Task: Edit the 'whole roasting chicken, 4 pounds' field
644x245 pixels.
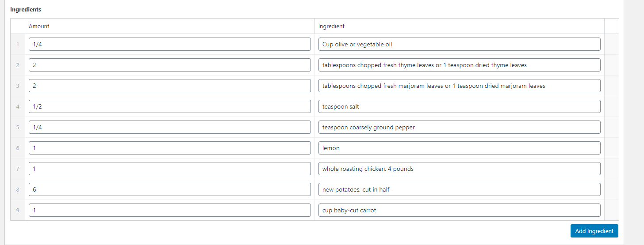Action: 459,169
